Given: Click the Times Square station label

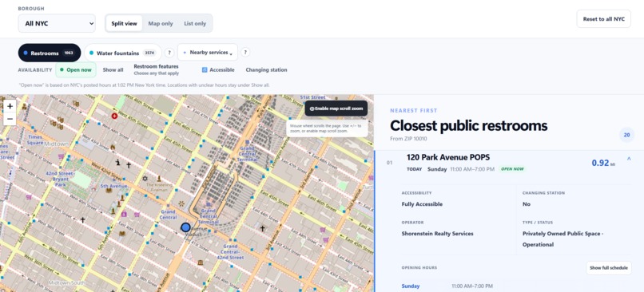Looking at the screenshot, I should point(35,140).
